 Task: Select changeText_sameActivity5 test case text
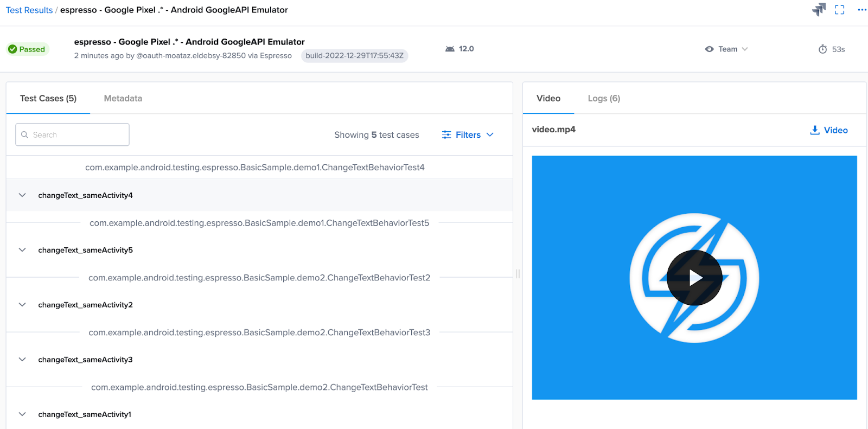(85, 250)
